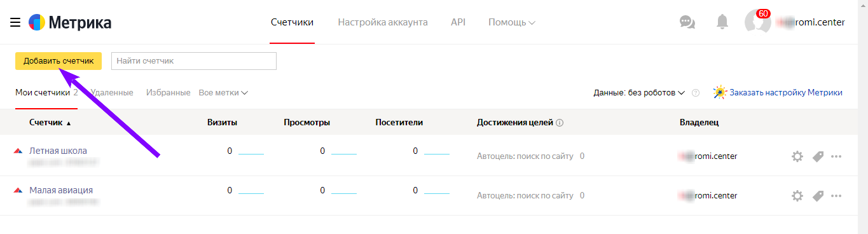This screenshot has height=234, width=868.
Task: Click the favicon next to Малая авиация
Action: 18,191
